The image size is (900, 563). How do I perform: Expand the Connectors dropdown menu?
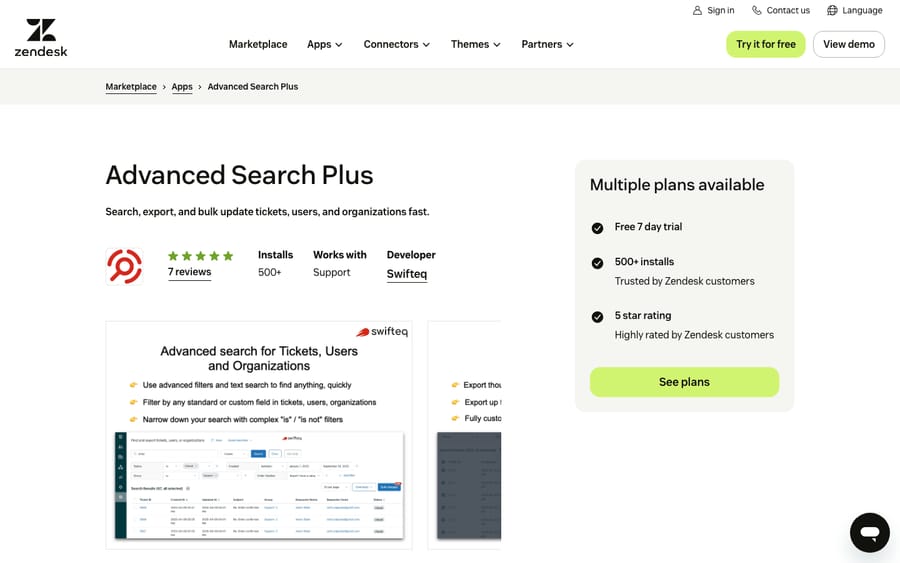click(x=397, y=44)
